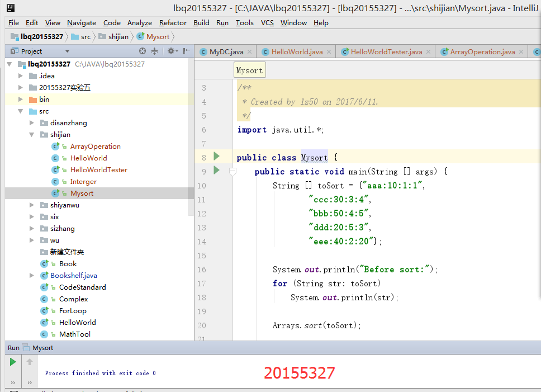This screenshot has width=541, height=392.
Task: Open the Project panel settings gear
Action: tap(172, 51)
